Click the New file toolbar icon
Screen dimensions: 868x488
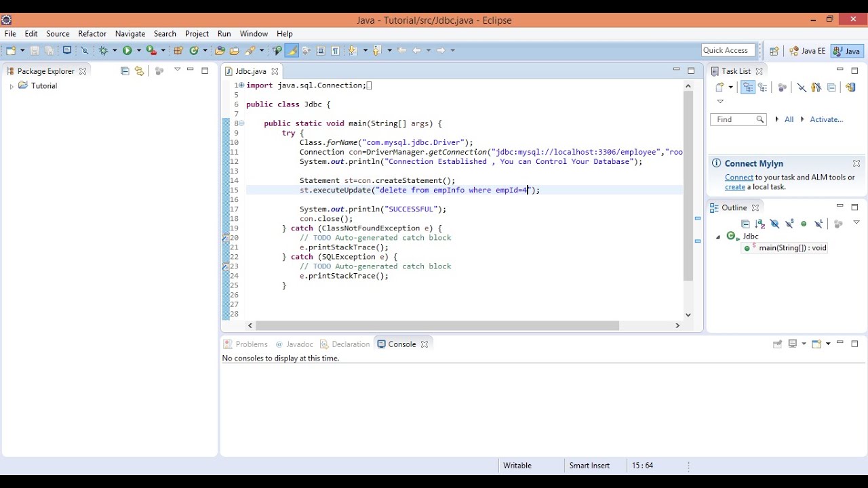(x=11, y=50)
